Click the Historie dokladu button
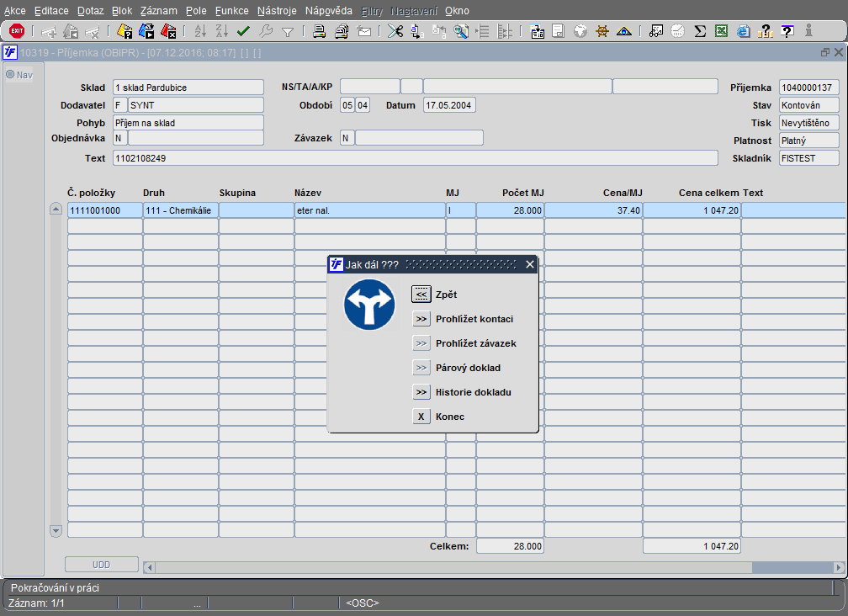 (421, 392)
